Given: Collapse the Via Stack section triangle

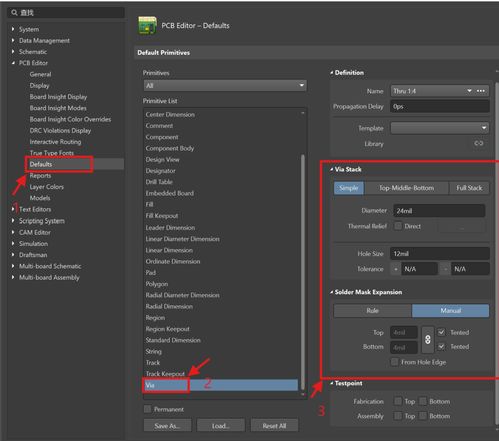Looking at the screenshot, I should (332, 169).
